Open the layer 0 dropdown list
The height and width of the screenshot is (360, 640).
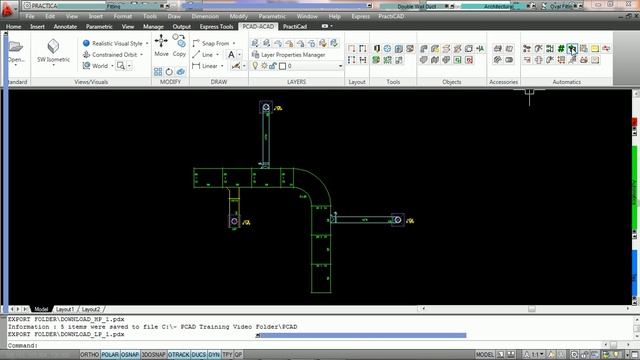pos(340,66)
